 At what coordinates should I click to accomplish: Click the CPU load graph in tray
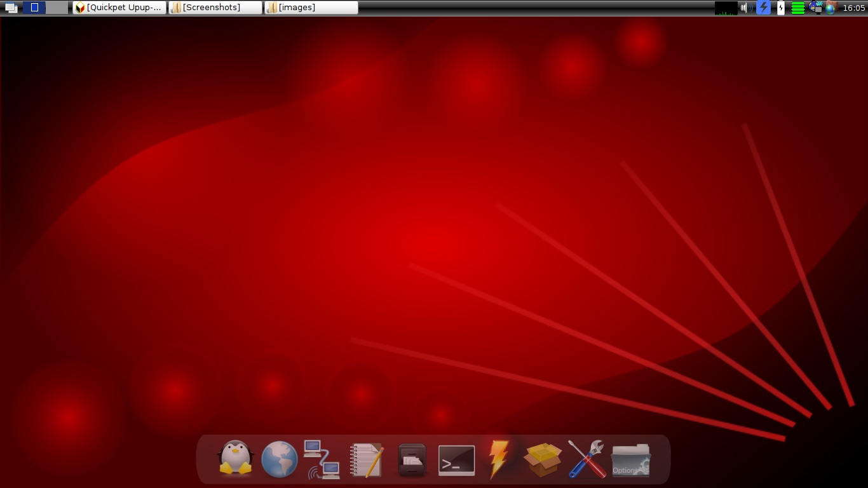coord(726,8)
